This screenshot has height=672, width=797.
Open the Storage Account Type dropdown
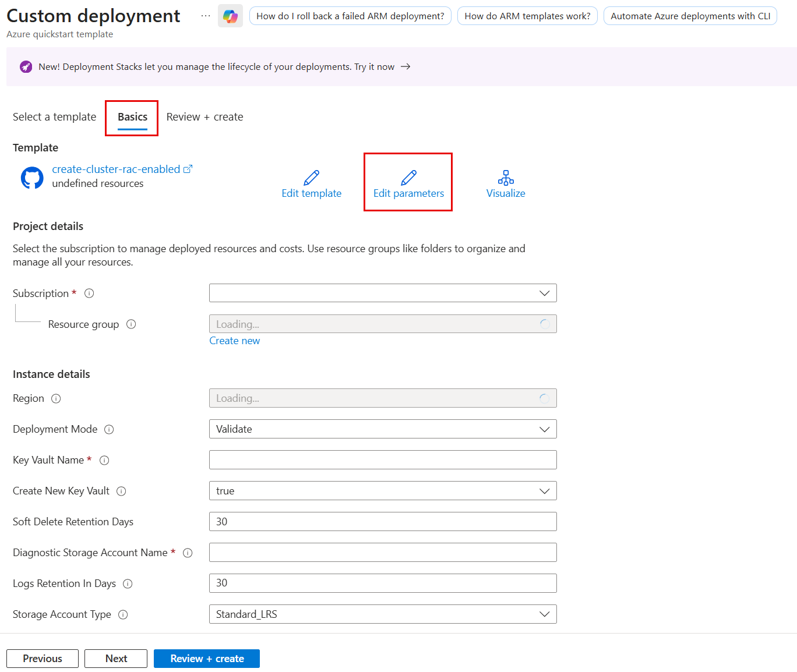(383, 614)
